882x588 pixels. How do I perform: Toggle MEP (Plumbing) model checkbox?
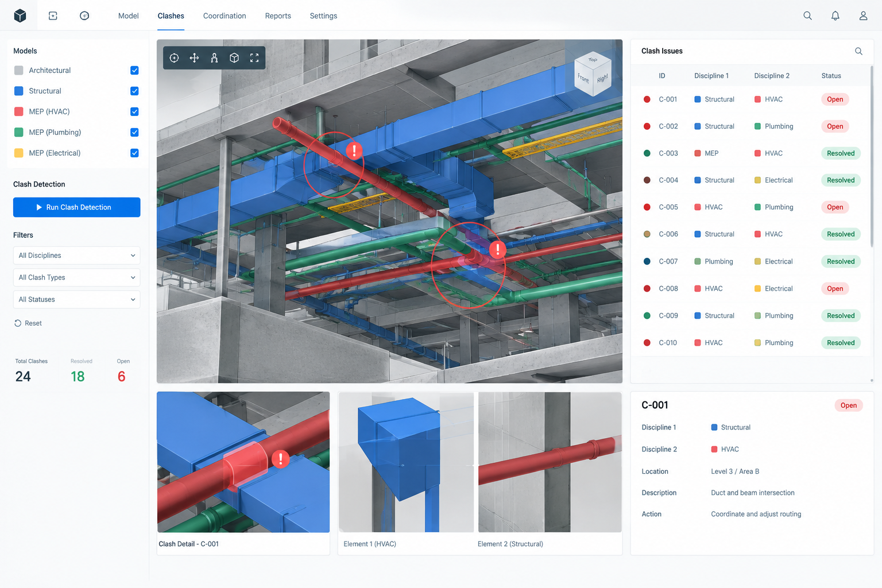click(x=134, y=133)
